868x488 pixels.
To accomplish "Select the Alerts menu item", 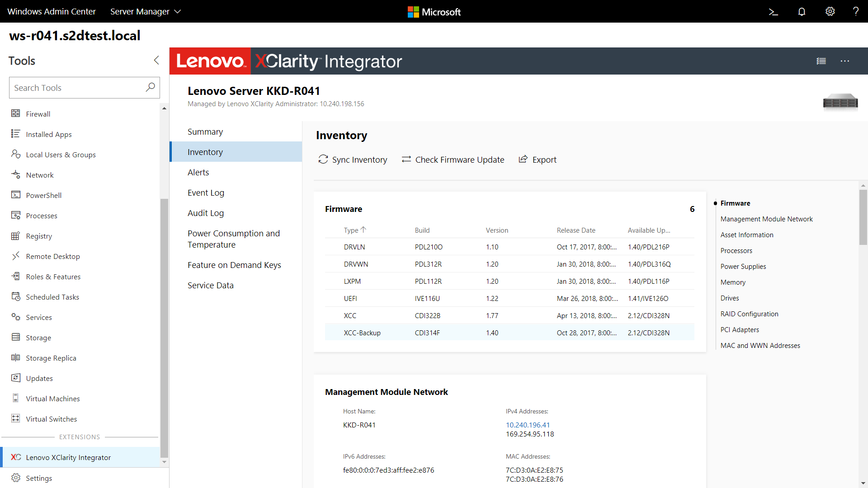I will pos(198,172).
